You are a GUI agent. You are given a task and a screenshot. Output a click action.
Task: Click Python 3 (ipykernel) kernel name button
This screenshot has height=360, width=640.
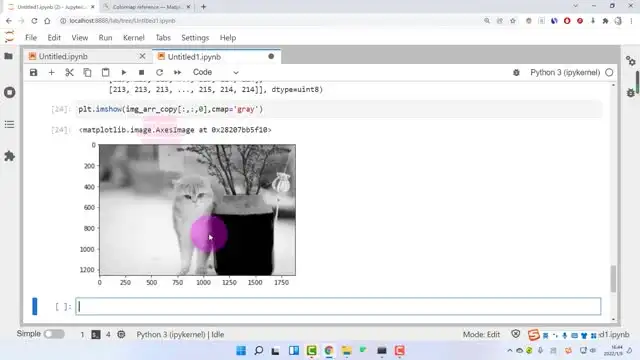point(565,73)
